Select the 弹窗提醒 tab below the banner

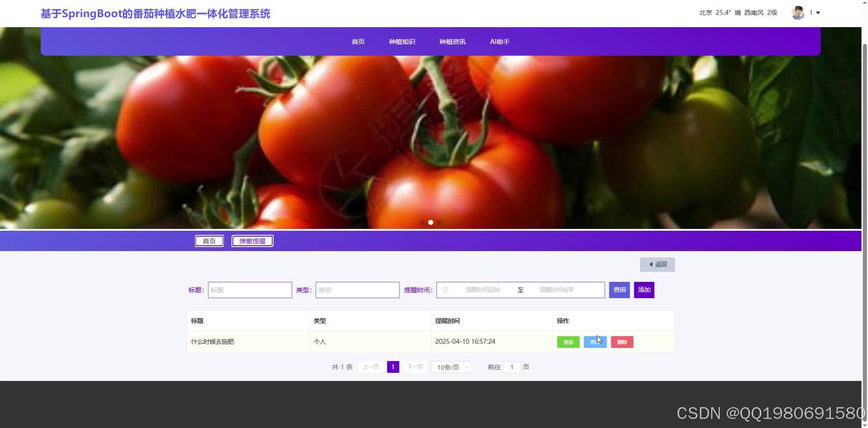(x=252, y=240)
